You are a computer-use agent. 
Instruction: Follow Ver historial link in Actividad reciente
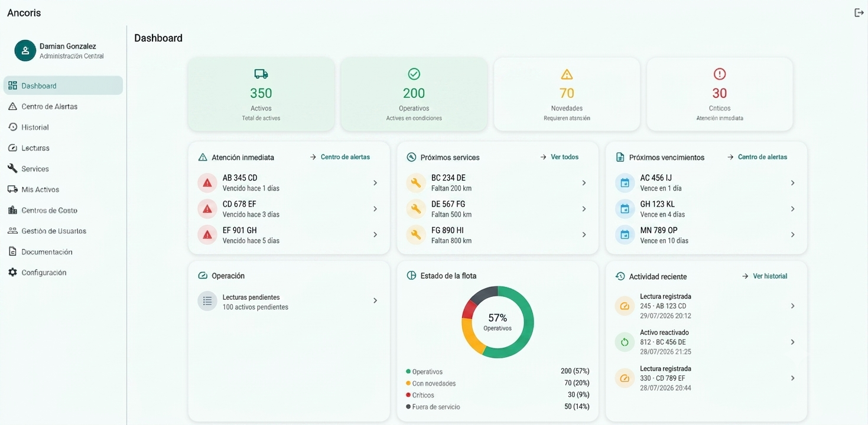click(765, 276)
